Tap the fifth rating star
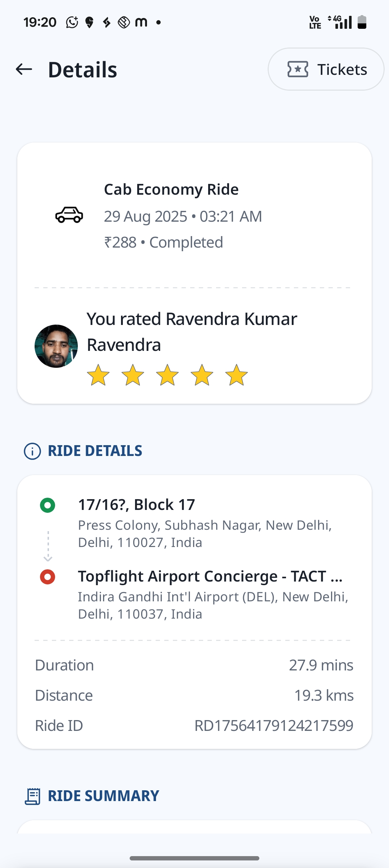The height and width of the screenshot is (868, 389). click(x=237, y=375)
